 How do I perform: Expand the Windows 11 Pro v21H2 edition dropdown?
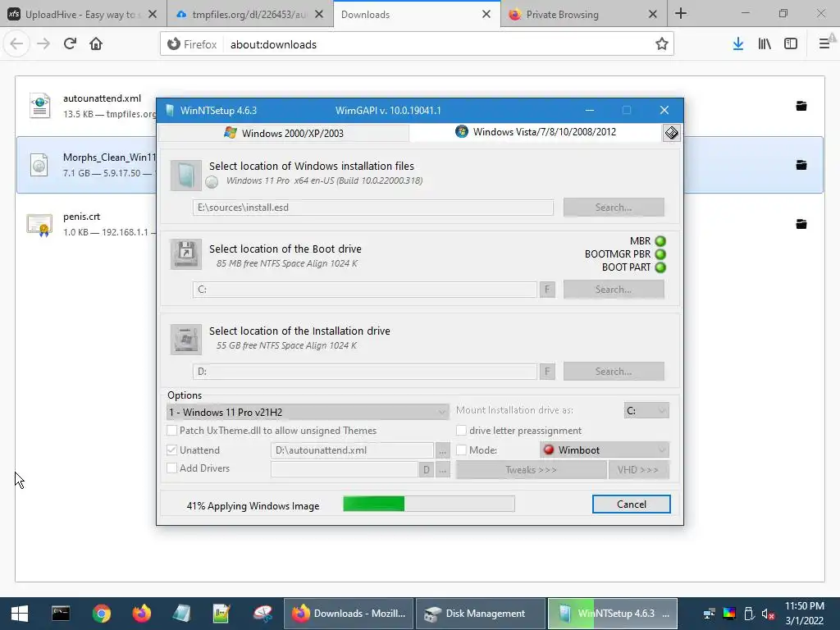308,412
